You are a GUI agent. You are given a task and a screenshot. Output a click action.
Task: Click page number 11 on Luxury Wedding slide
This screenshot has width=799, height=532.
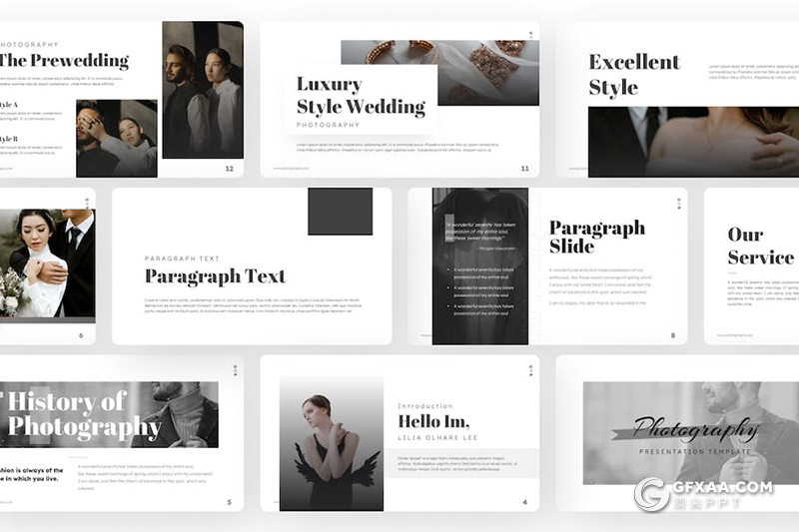point(524,169)
